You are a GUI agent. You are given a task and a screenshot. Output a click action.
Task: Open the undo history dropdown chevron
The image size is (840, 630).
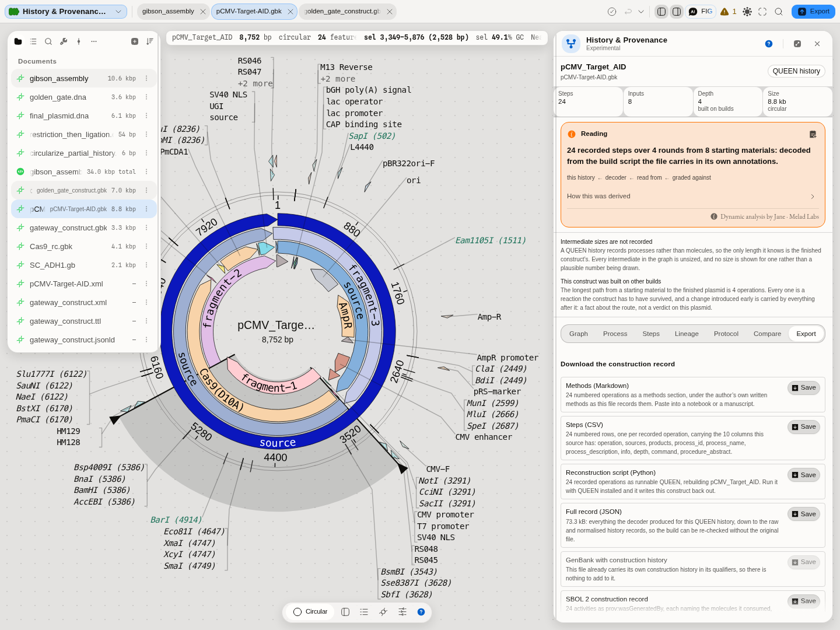[x=641, y=12]
